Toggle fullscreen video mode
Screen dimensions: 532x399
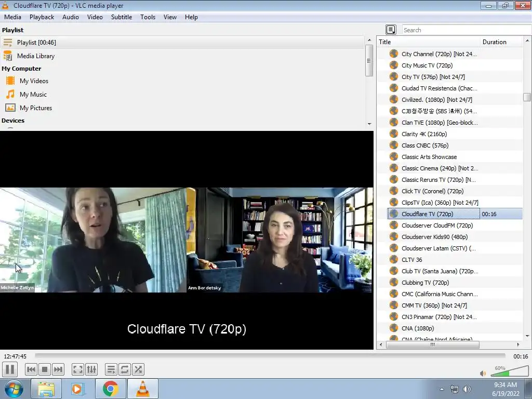point(78,369)
